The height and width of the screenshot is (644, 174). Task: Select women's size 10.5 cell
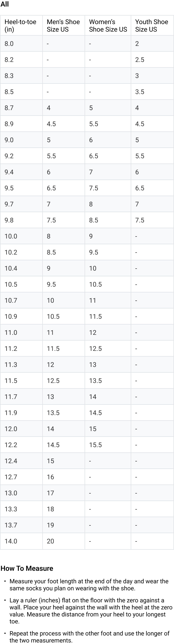[96, 284]
